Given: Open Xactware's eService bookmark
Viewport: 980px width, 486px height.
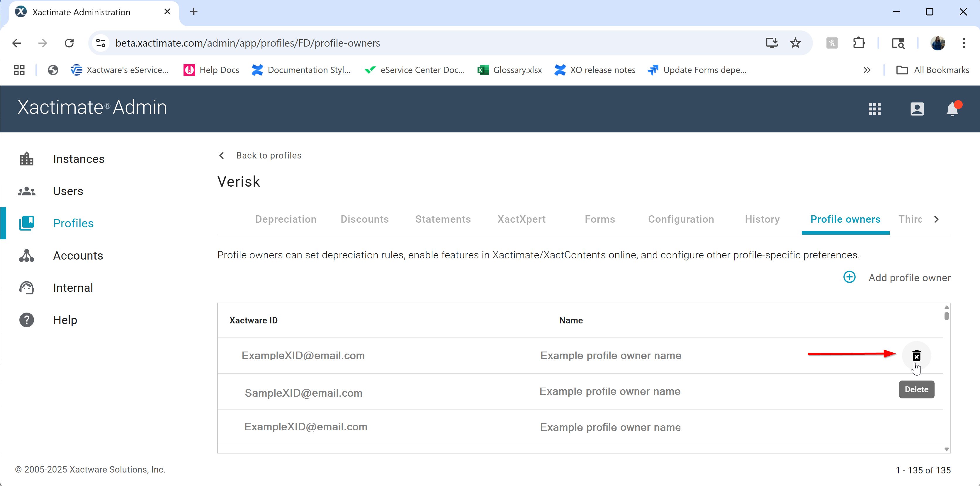Looking at the screenshot, I should coord(119,70).
